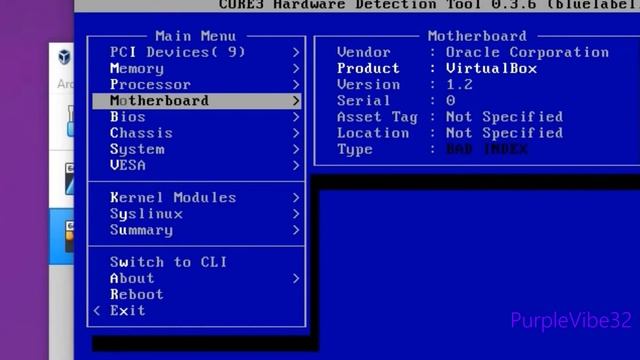
Task: Click the Serial value 0
Action: [450, 101]
